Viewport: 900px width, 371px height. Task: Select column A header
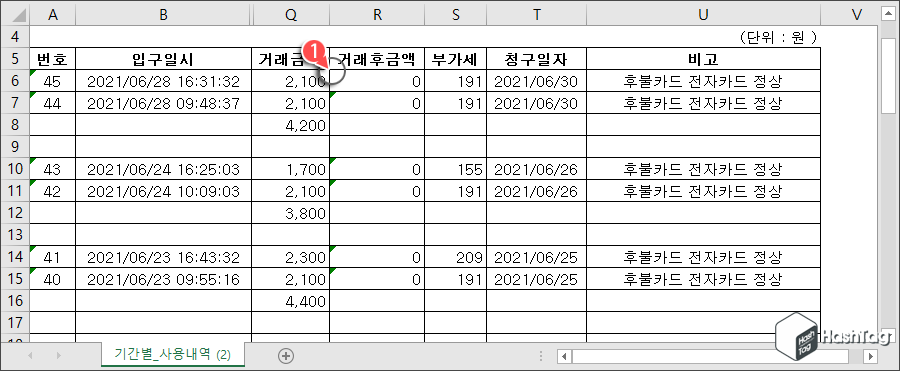pyautogui.click(x=52, y=16)
